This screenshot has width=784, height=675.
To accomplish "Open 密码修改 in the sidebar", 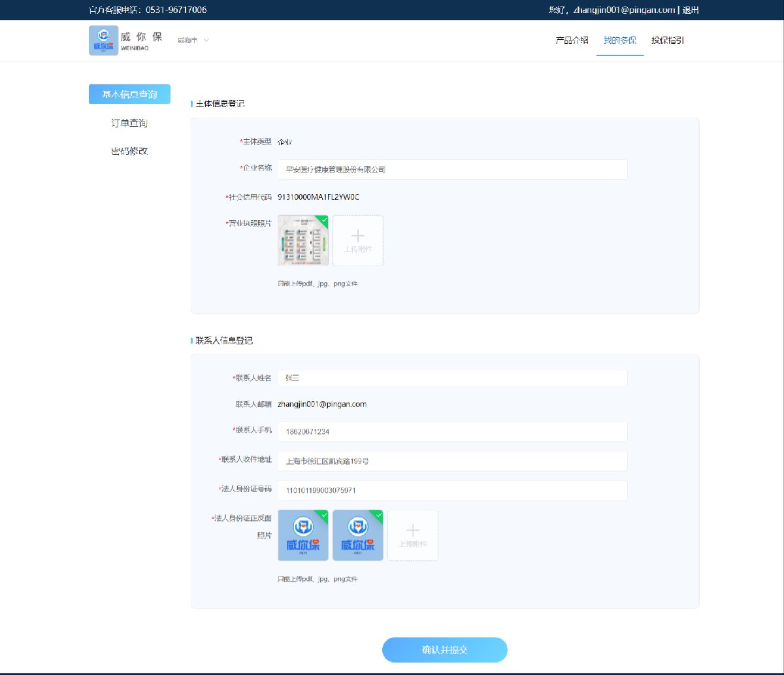I will 129,151.
